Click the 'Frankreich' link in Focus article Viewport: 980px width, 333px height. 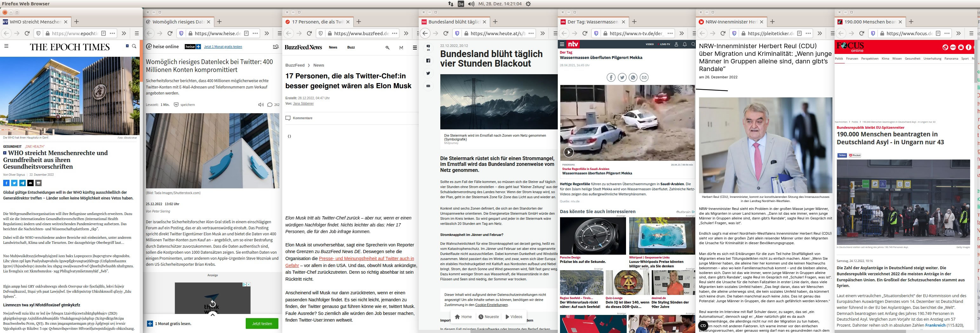935,325
